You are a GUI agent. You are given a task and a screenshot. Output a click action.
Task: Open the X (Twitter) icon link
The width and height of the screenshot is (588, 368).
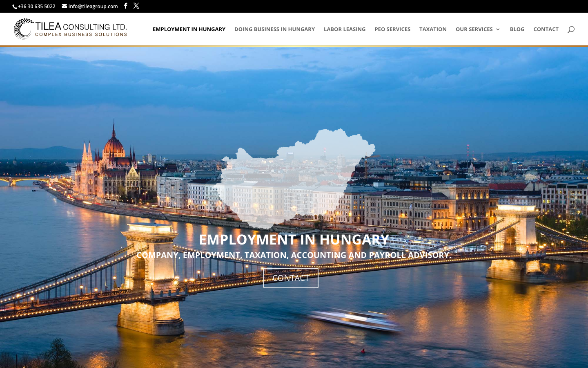pyautogui.click(x=136, y=6)
